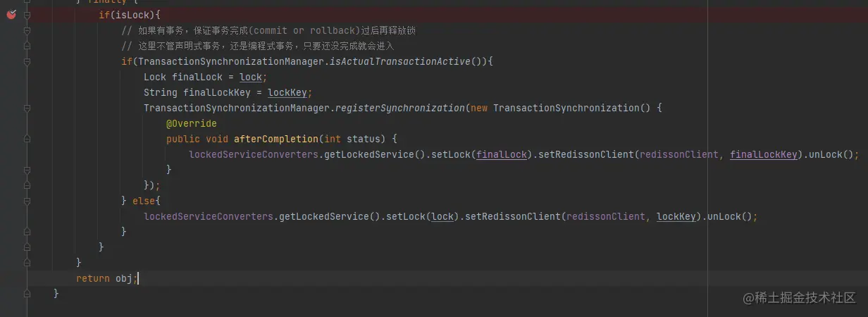868x317 pixels.
Task: Click underlined lock in 'finalLock = lock'
Action: coord(251,77)
